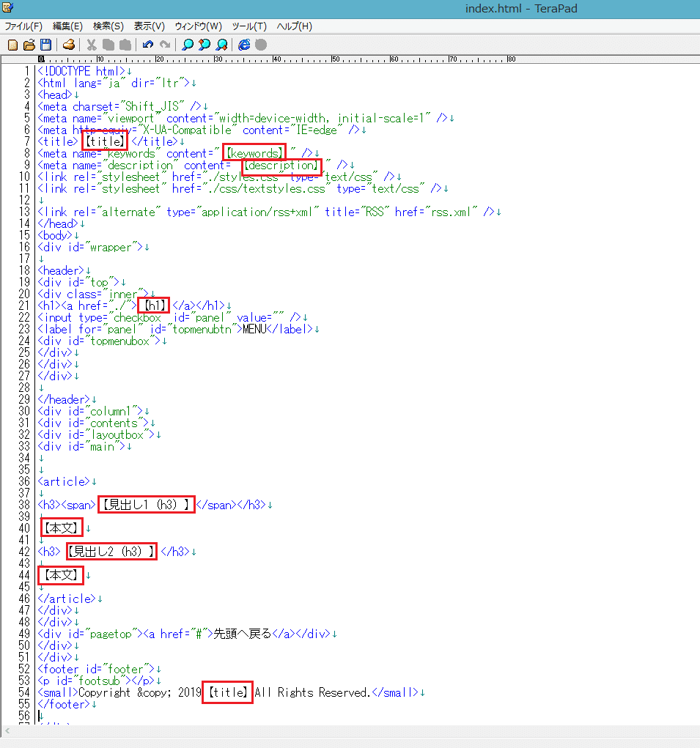Click the [h1] placeholder on line 21
Screen dimensions: 700x748
(x=155, y=306)
